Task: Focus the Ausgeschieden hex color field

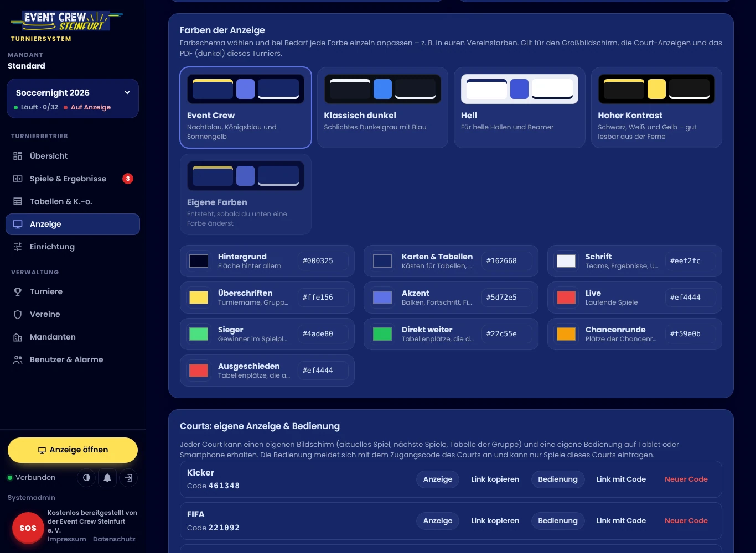Action: (x=323, y=371)
